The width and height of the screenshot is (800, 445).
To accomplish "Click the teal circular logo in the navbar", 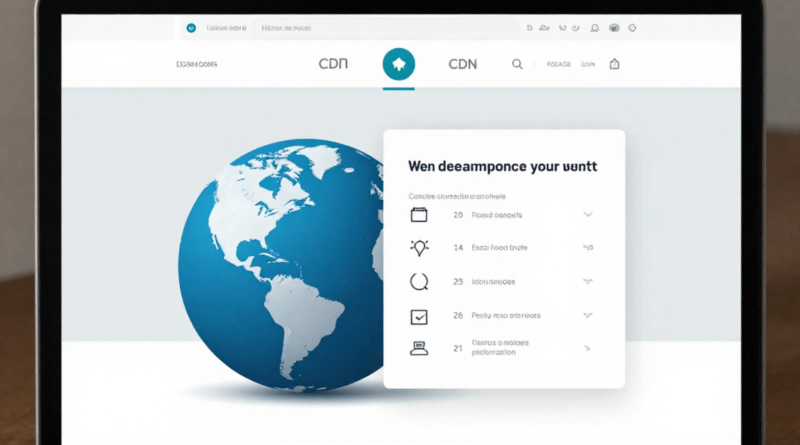I will pos(399,64).
